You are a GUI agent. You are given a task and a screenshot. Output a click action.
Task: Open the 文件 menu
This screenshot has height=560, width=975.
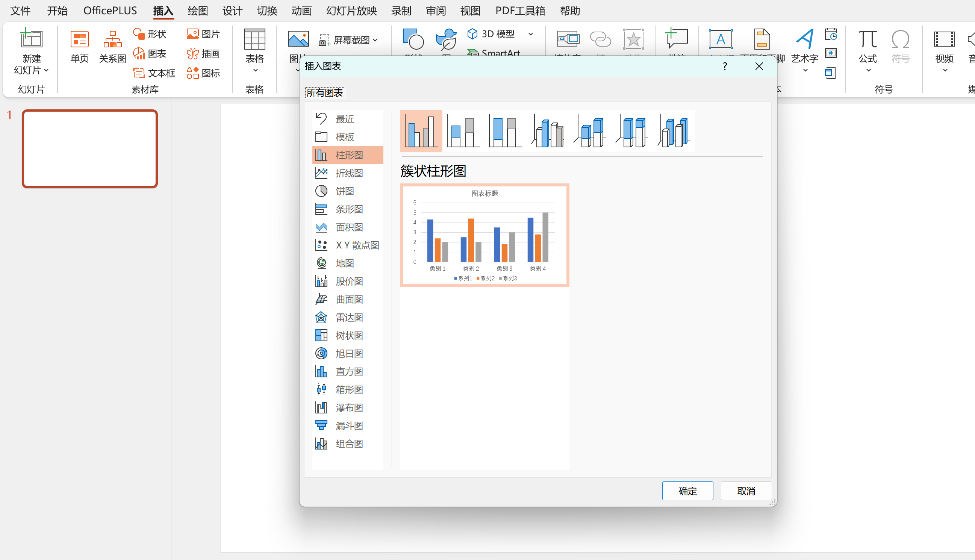pos(20,11)
